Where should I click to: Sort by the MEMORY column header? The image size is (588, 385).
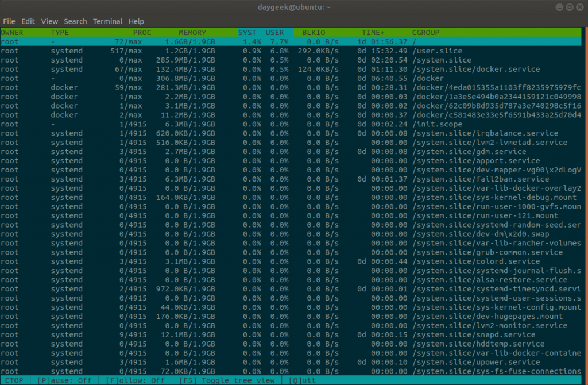[x=192, y=32]
